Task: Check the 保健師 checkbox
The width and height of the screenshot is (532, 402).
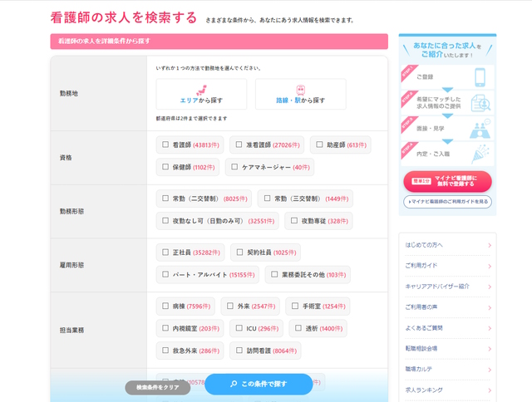Action: click(x=165, y=167)
